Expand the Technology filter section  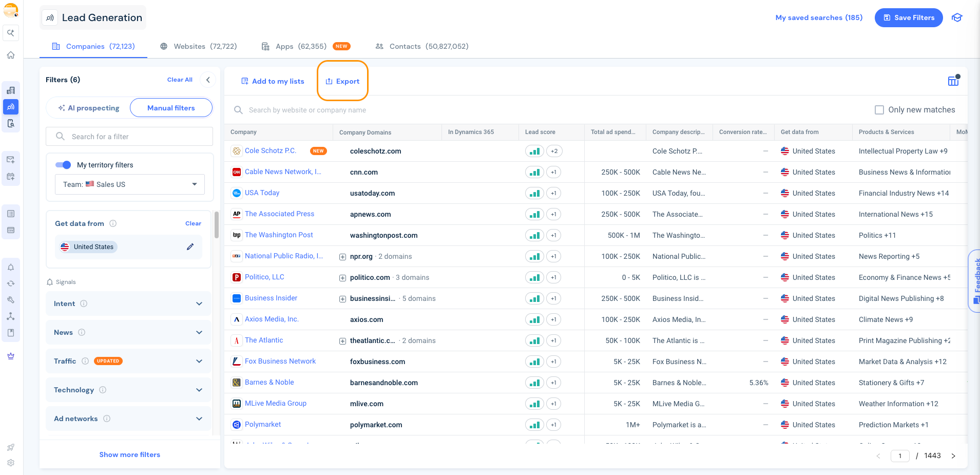(128, 390)
